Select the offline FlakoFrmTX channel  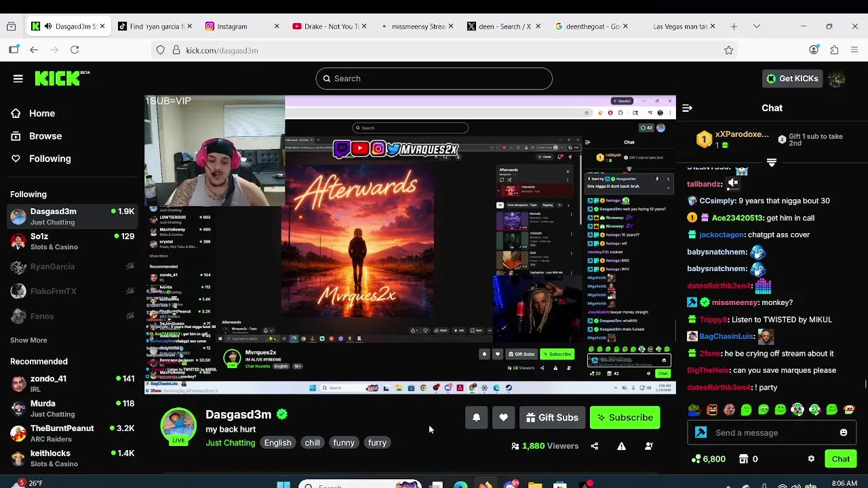click(x=73, y=291)
